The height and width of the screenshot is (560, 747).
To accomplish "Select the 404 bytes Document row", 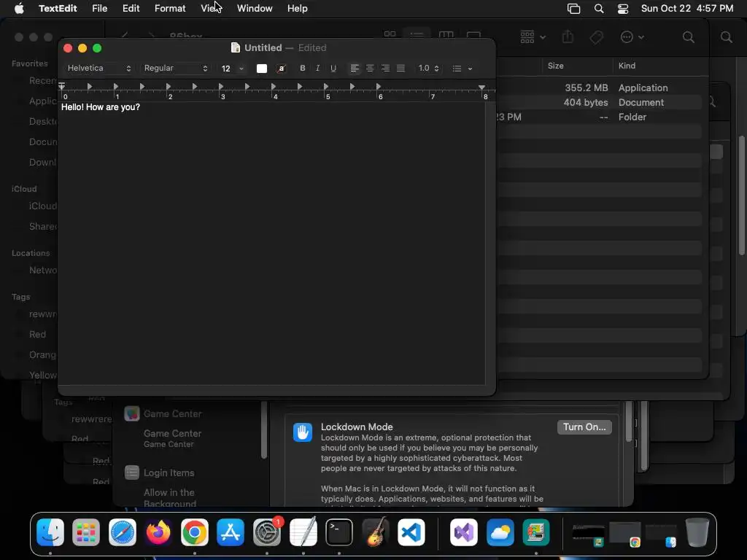I will point(600,102).
